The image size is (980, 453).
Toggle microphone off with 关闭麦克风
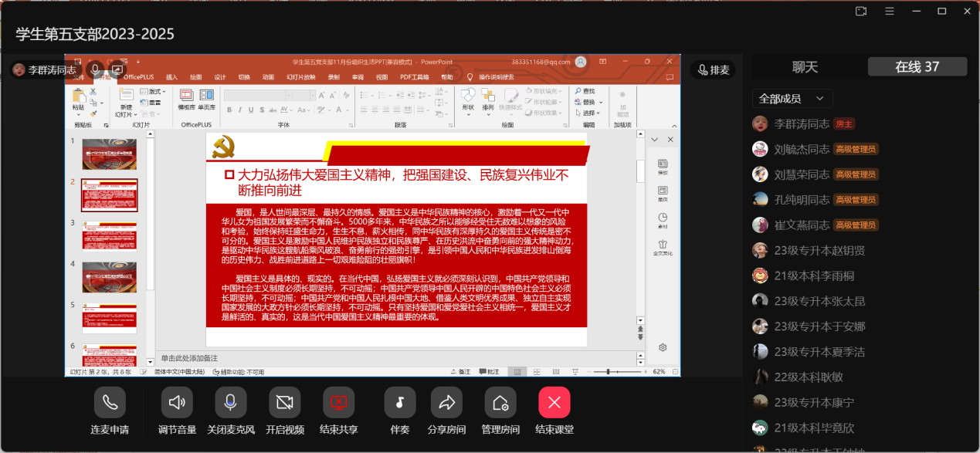point(230,402)
